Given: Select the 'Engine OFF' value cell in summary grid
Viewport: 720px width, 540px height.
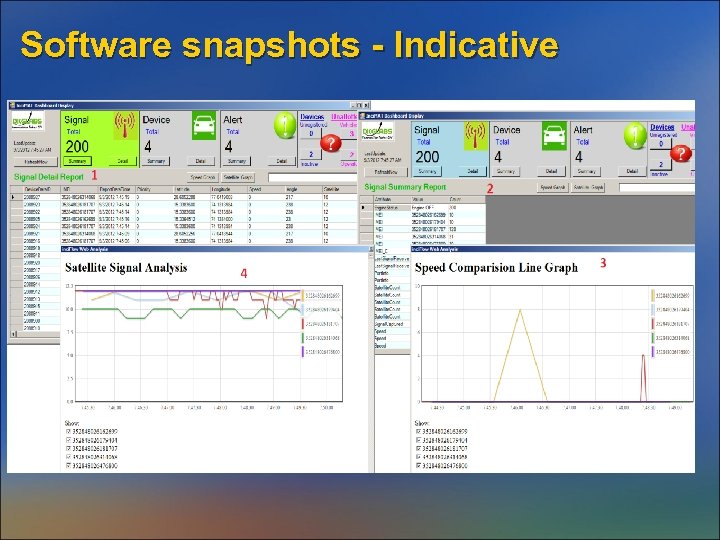Looking at the screenshot, I should tap(428, 208).
